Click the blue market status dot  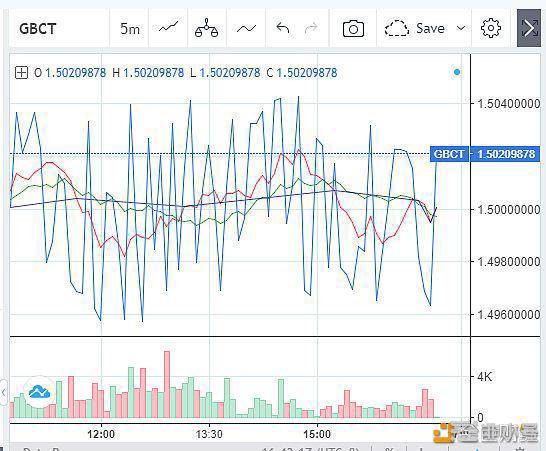click(x=457, y=72)
